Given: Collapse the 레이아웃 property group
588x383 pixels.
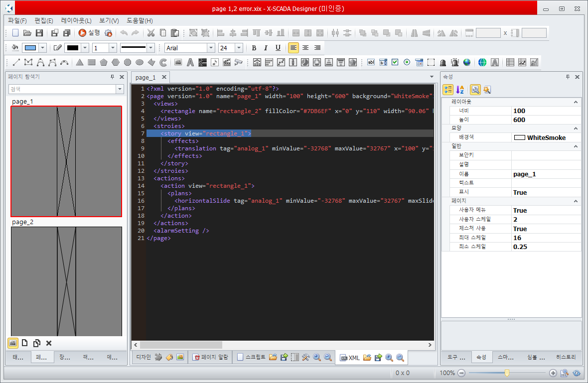Looking at the screenshot, I should click(576, 102).
